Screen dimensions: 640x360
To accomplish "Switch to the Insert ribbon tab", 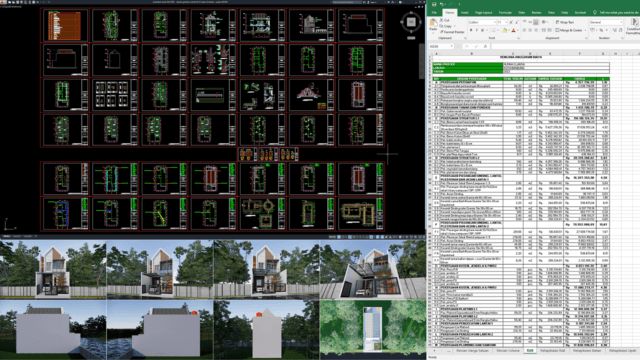I will coord(465,13).
